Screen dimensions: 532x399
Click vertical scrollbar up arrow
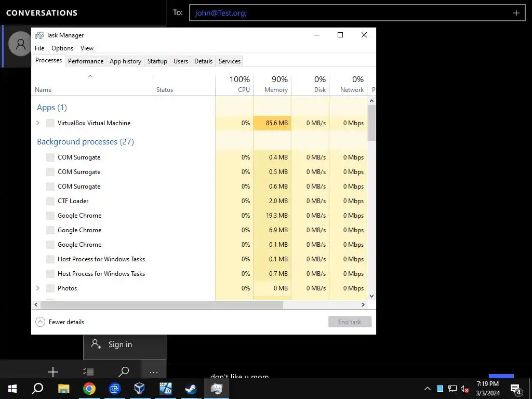pos(371,101)
